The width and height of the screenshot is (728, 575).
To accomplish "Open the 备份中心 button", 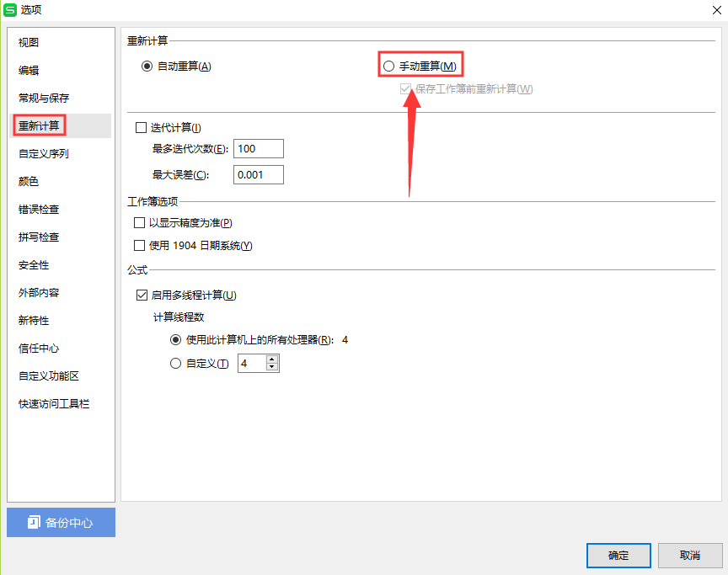I will click(61, 523).
